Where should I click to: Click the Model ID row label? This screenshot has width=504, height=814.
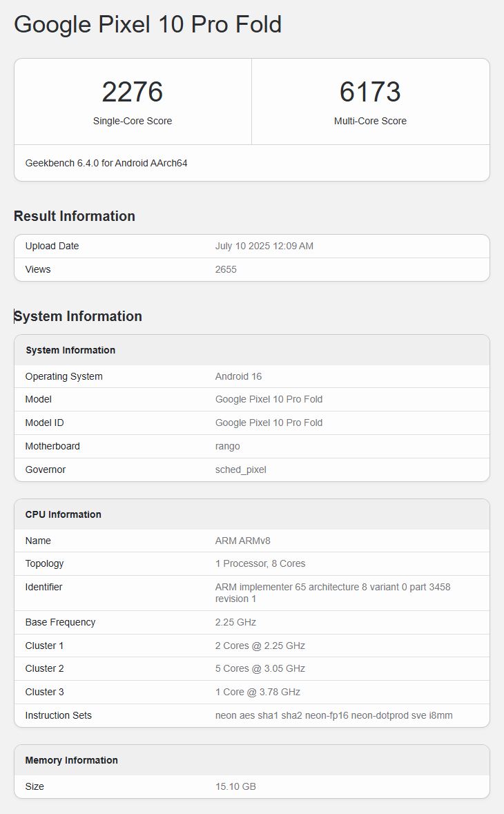tap(44, 423)
